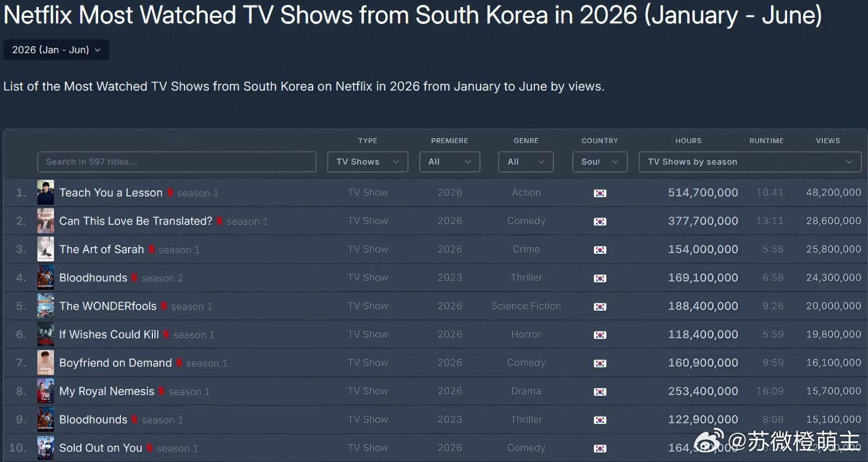
Task: Click the Bloodhounds season 1 poster thumbnail
Action: [x=46, y=420]
